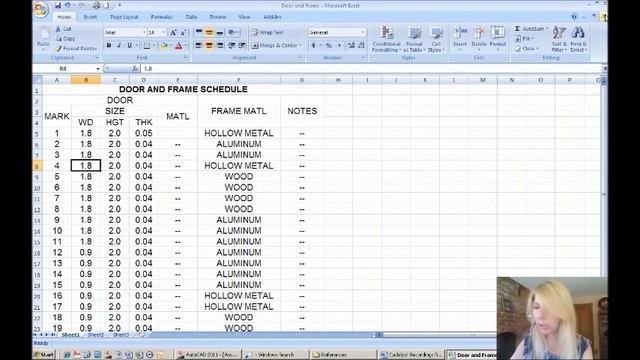Image resolution: width=640 pixels, height=360 pixels.
Task: Select row 8 header
Action: (37, 166)
